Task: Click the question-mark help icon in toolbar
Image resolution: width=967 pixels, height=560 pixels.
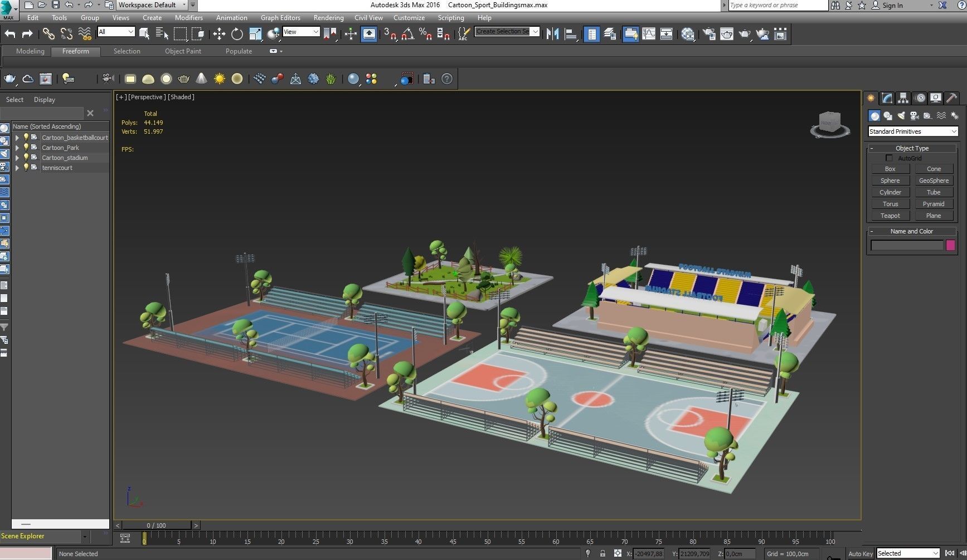Action: 447,79
